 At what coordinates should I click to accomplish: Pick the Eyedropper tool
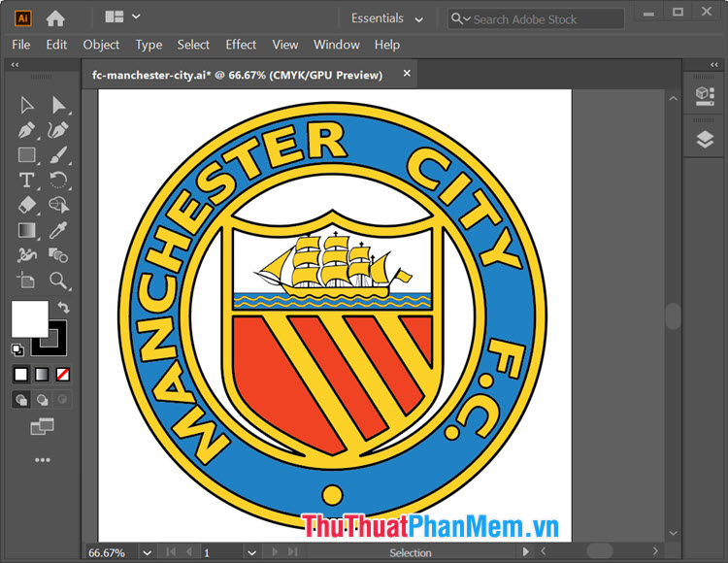58,230
